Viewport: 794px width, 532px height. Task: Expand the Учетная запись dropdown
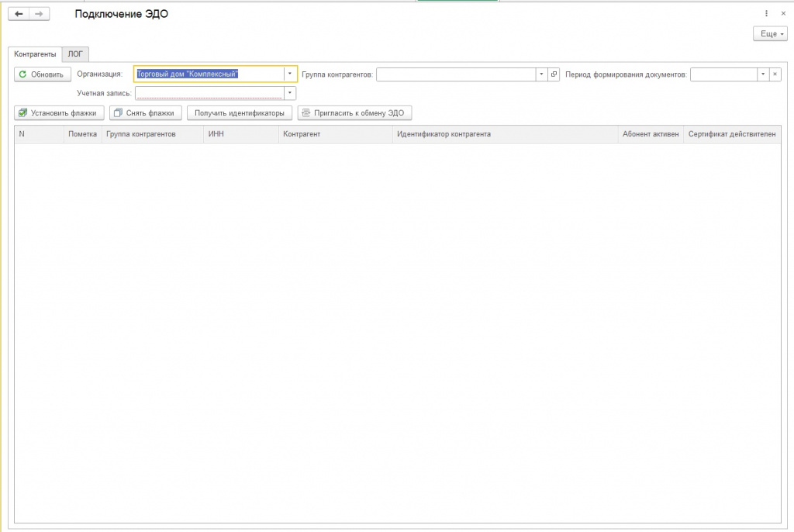pyautogui.click(x=290, y=93)
